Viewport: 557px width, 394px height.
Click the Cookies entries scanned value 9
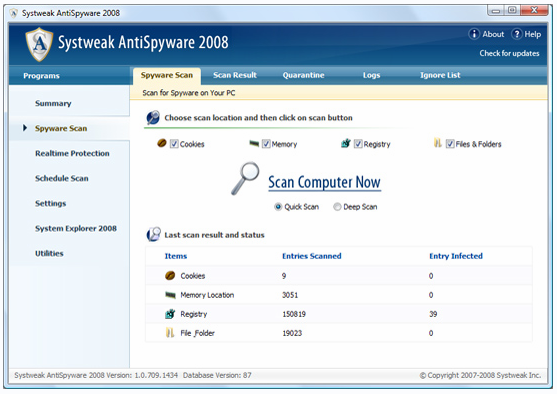(284, 276)
